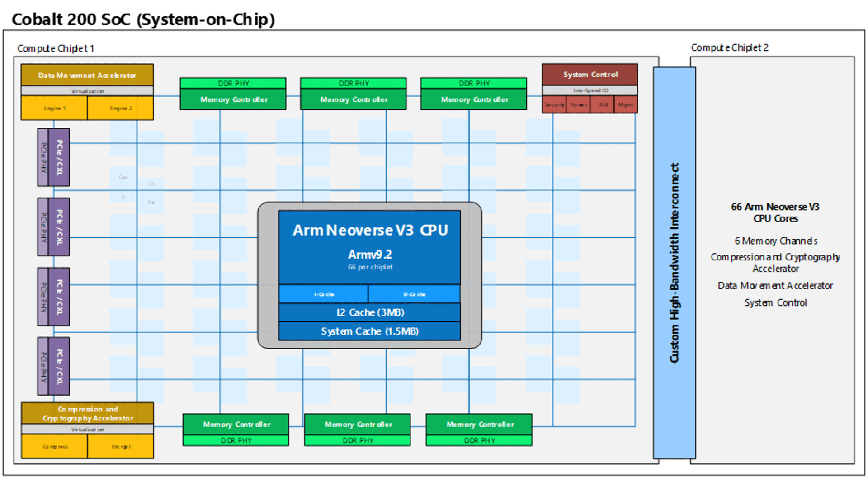Select DDR PHY strip below bottom-right Memory Controller
The image size is (868, 477).
pyautogui.click(x=479, y=440)
